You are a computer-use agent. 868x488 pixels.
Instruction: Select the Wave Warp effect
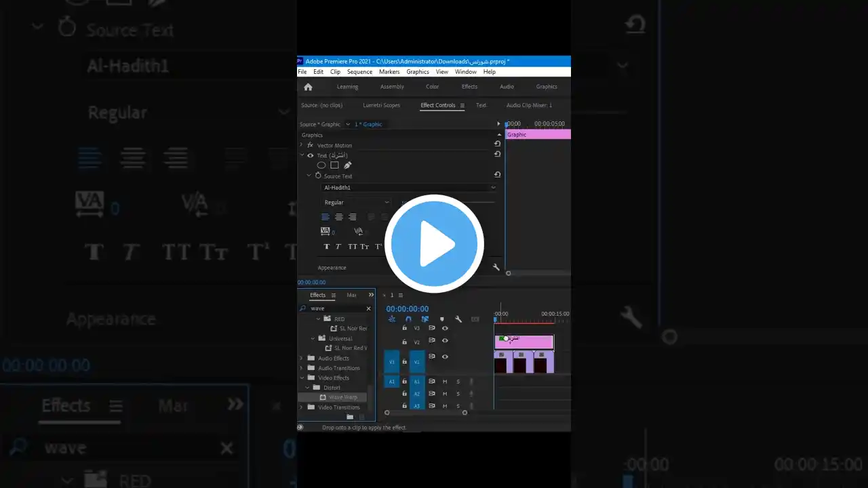click(343, 397)
